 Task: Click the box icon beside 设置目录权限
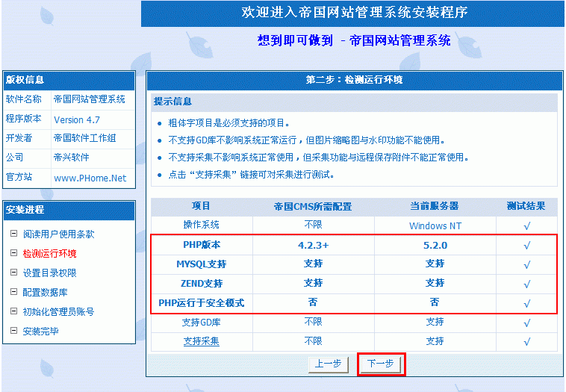point(13,273)
